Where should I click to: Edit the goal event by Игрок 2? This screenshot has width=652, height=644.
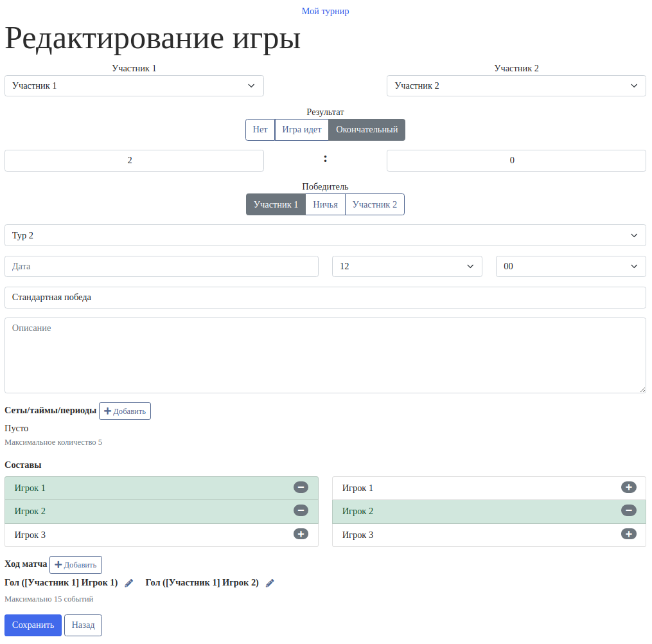[x=270, y=583]
